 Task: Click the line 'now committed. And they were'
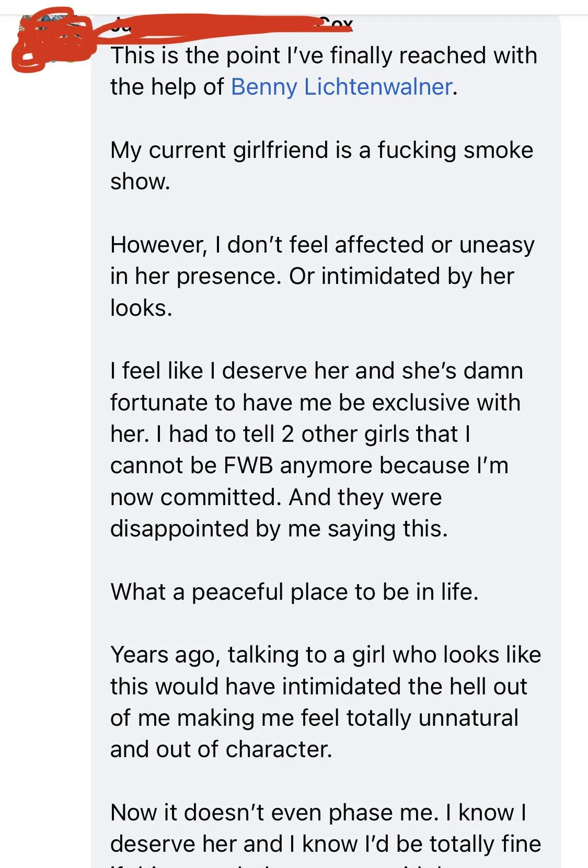pyautogui.click(x=276, y=497)
